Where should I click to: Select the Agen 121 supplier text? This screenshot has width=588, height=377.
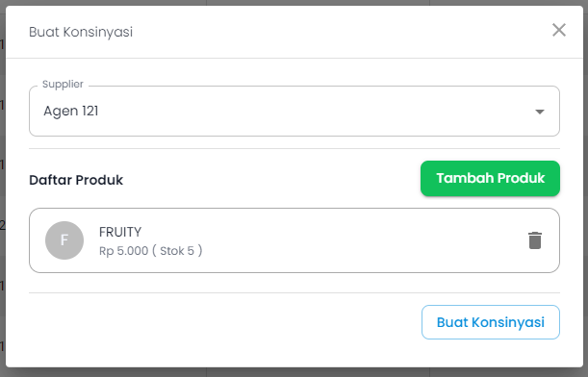tap(71, 111)
